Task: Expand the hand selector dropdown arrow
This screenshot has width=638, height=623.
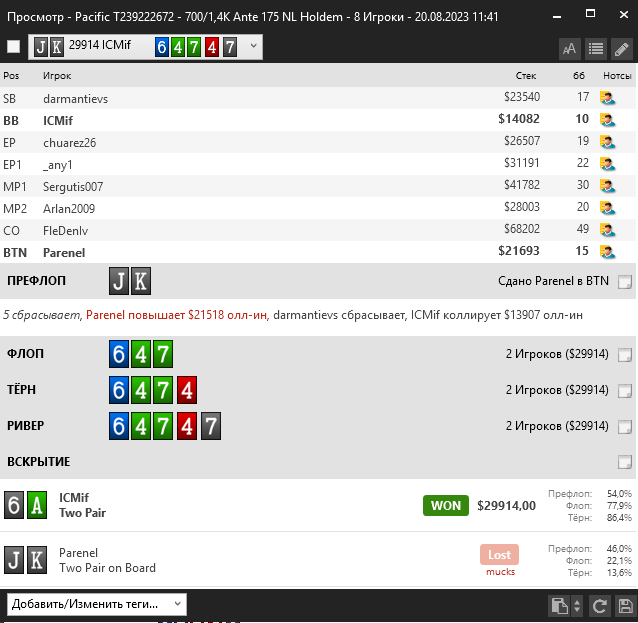Action: pos(253,46)
